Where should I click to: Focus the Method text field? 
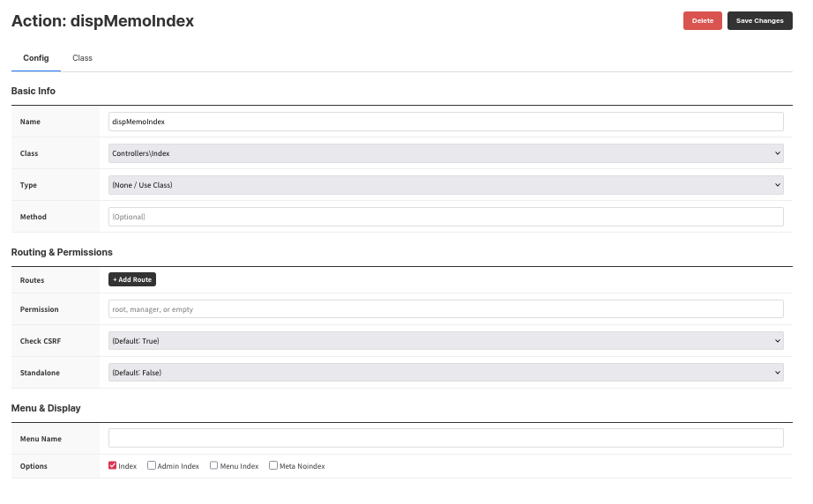point(445,217)
